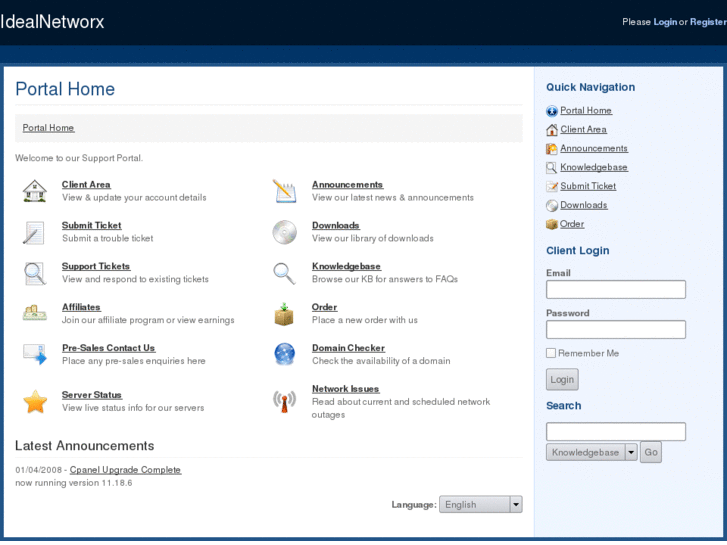This screenshot has width=727, height=545.
Task: Click the Submit Ticket notepad icon
Action: 35,232
